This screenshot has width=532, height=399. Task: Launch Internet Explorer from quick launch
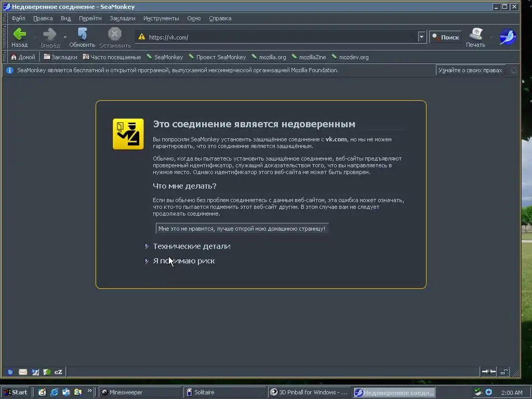pos(54,392)
